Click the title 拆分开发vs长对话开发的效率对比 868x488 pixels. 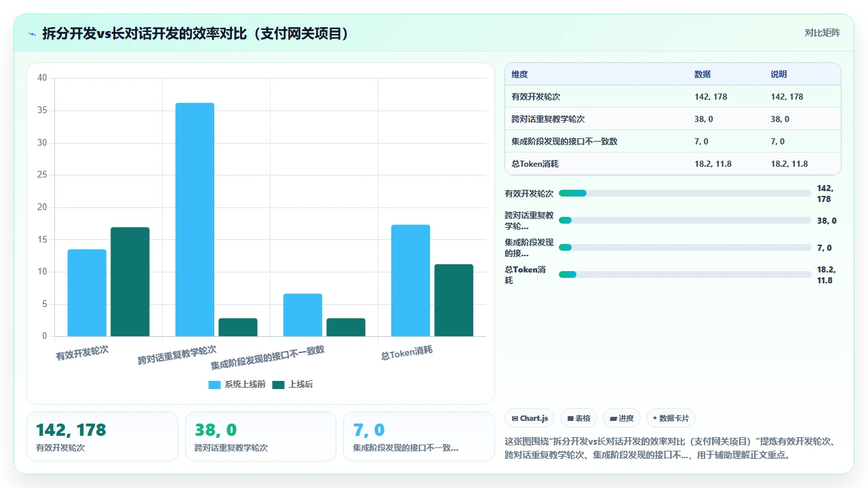195,33
